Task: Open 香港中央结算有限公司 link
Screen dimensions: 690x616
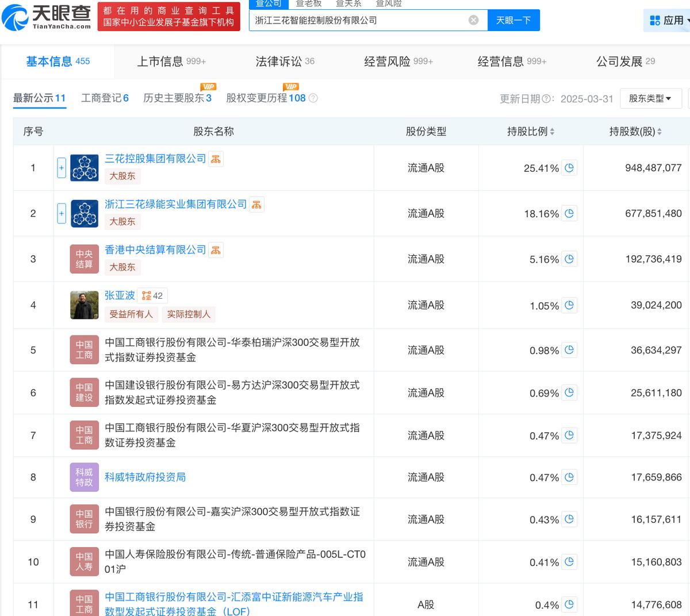Action: point(155,249)
